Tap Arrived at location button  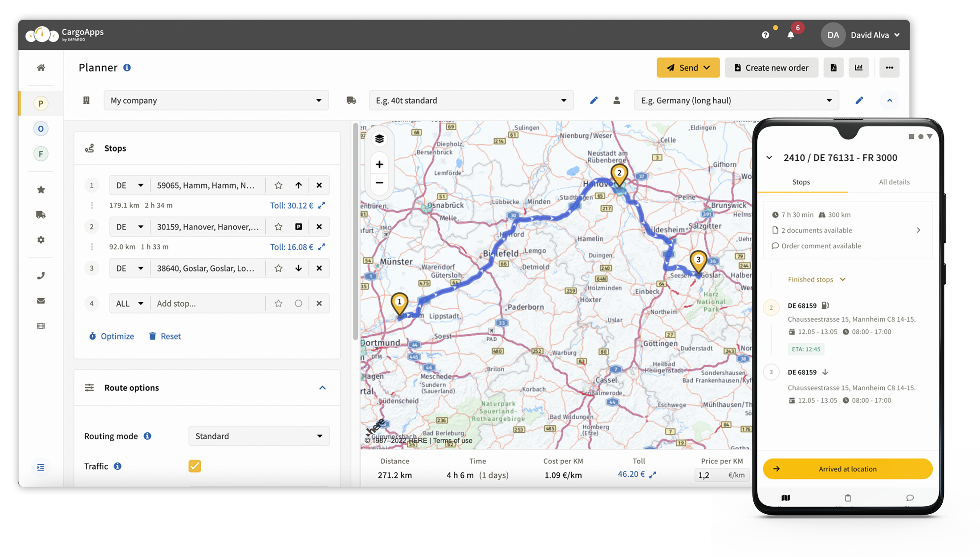[x=848, y=469]
